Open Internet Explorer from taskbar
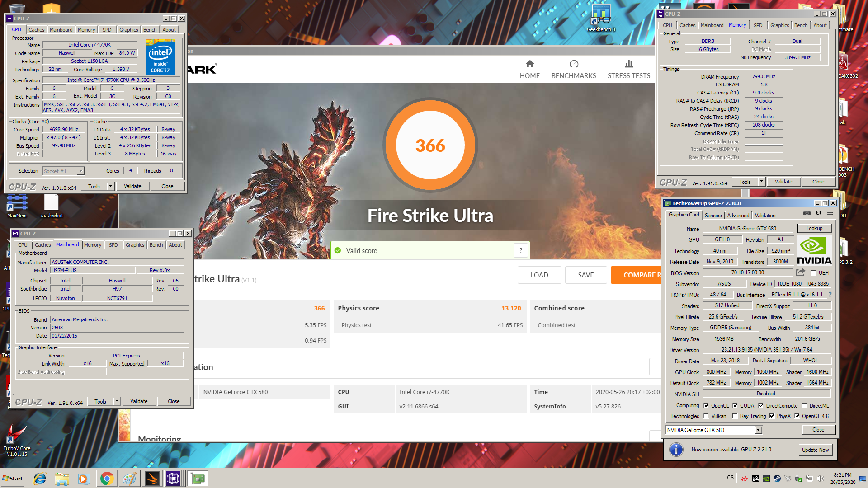The width and height of the screenshot is (868, 488). (x=40, y=479)
